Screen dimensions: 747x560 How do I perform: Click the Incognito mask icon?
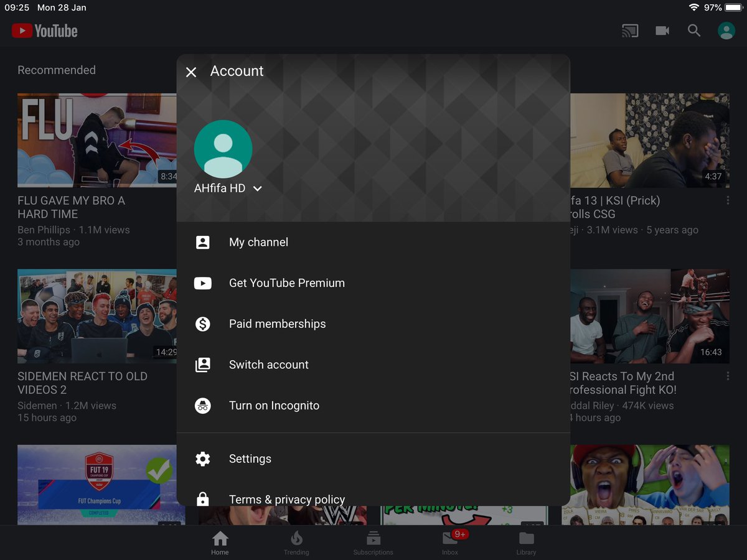203,406
